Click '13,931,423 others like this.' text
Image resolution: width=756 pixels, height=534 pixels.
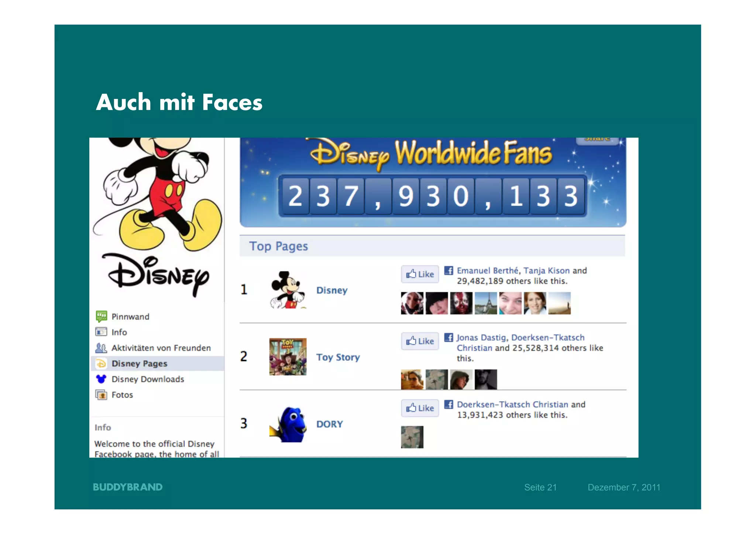[512, 415]
